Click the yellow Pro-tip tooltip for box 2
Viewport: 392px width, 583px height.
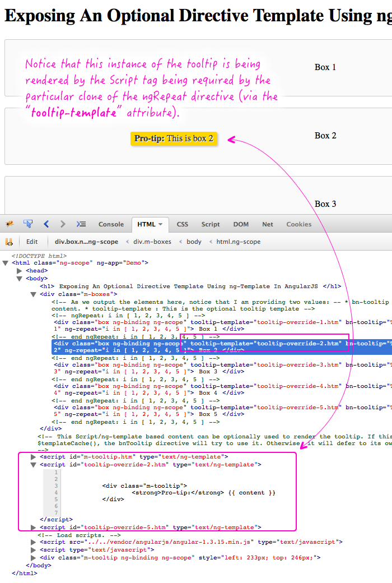coord(174,138)
